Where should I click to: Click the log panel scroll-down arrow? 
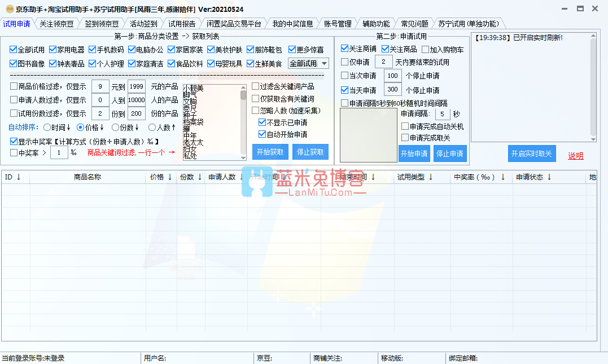593,139
